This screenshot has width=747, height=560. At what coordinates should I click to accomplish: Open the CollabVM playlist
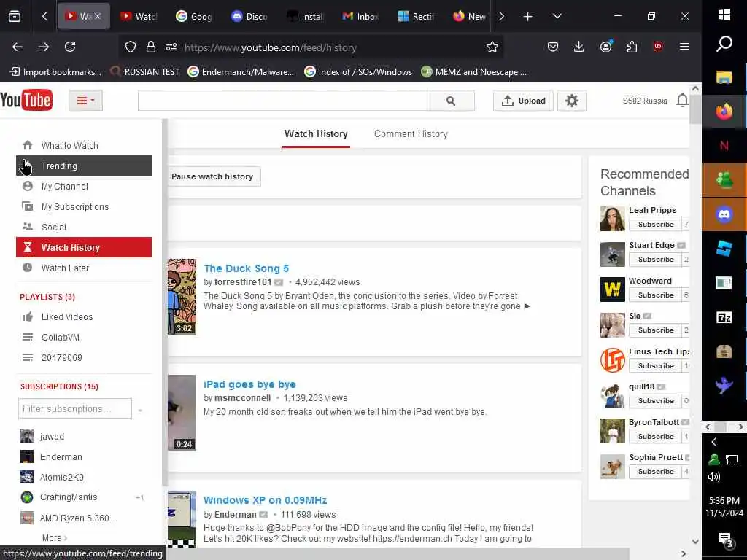click(84, 337)
